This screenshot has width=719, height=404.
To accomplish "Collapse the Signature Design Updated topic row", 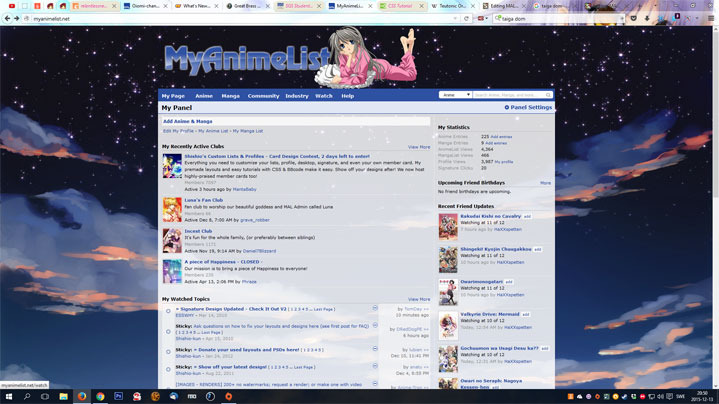I will pos(375,308).
